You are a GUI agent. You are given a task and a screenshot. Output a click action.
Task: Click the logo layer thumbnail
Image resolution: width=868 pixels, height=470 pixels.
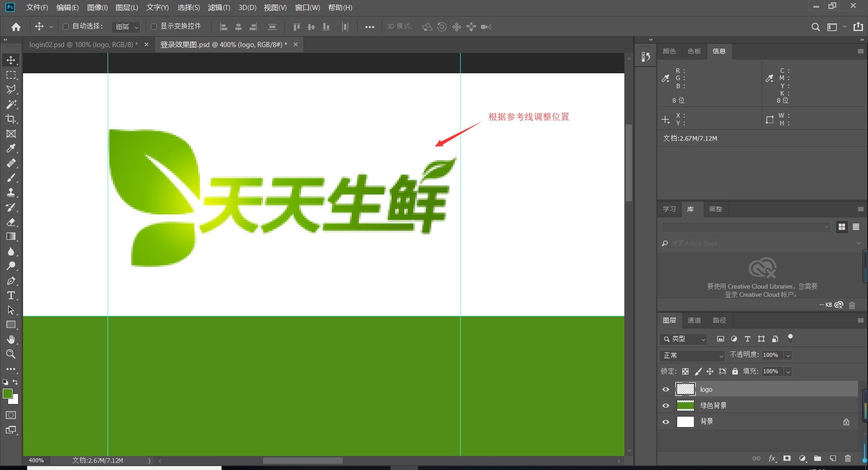(x=685, y=389)
